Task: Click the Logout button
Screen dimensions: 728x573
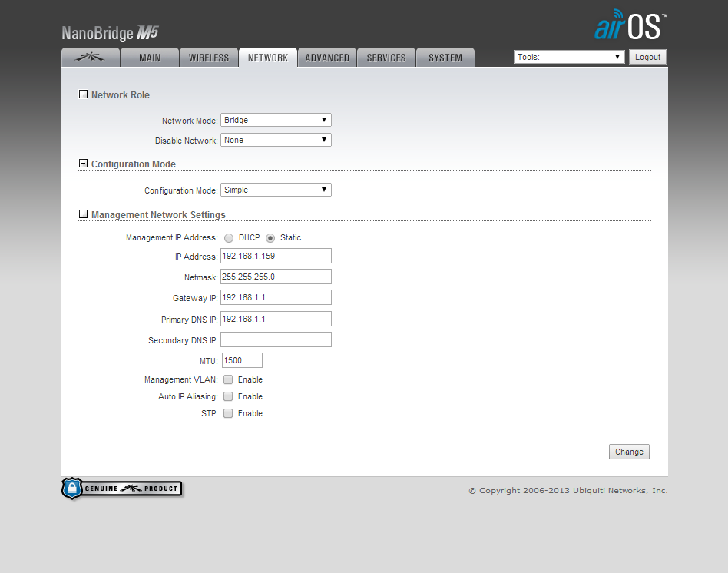Action: pyautogui.click(x=647, y=57)
